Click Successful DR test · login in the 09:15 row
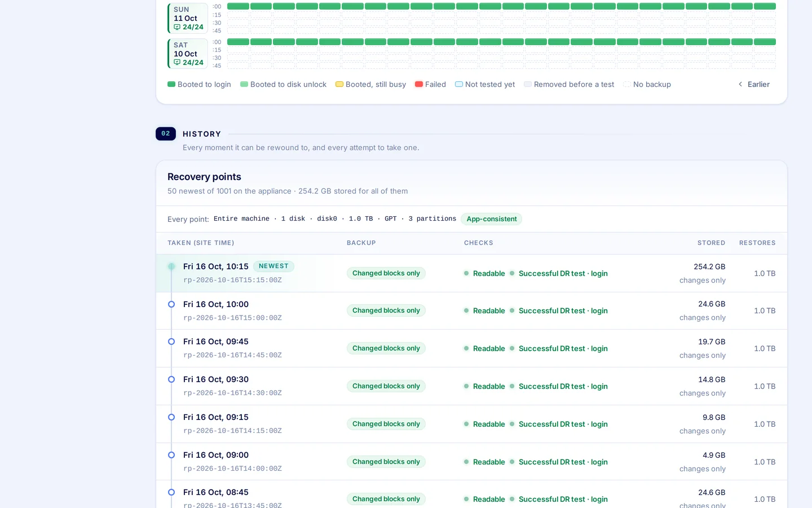The width and height of the screenshot is (812, 508). tap(559, 424)
